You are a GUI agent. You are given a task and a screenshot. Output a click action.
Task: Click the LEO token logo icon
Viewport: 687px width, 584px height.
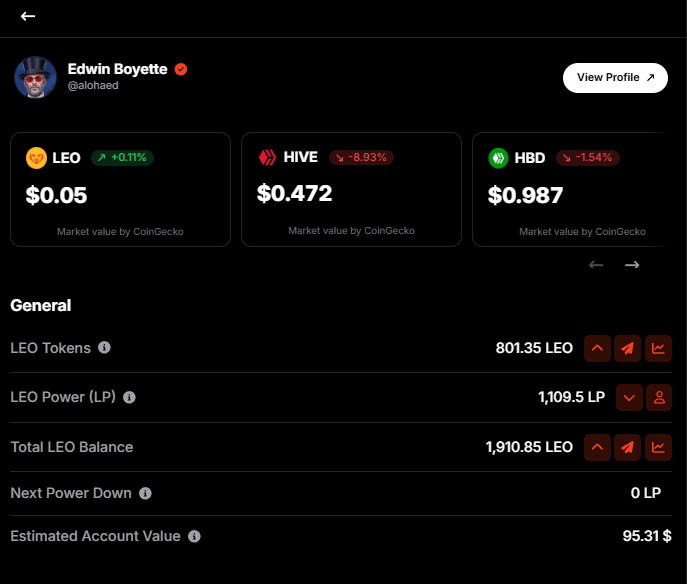36,158
